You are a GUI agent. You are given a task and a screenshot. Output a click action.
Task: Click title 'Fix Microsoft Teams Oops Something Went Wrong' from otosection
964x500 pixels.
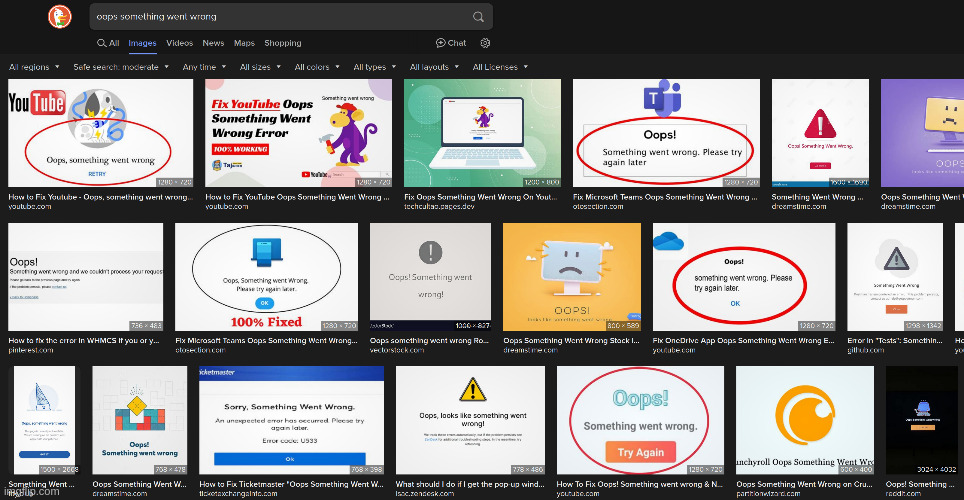point(266,340)
